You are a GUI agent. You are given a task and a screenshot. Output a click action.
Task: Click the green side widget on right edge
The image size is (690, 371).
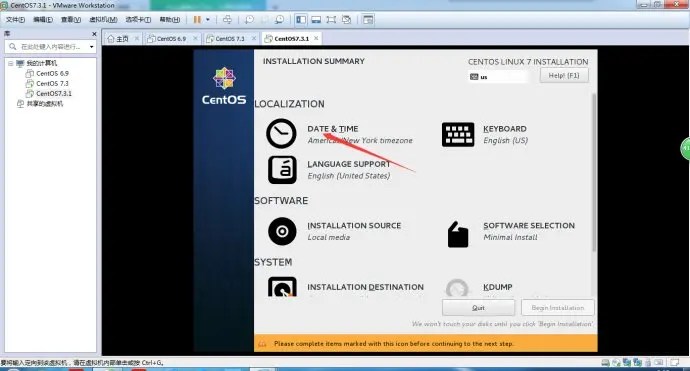coord(685,148)
